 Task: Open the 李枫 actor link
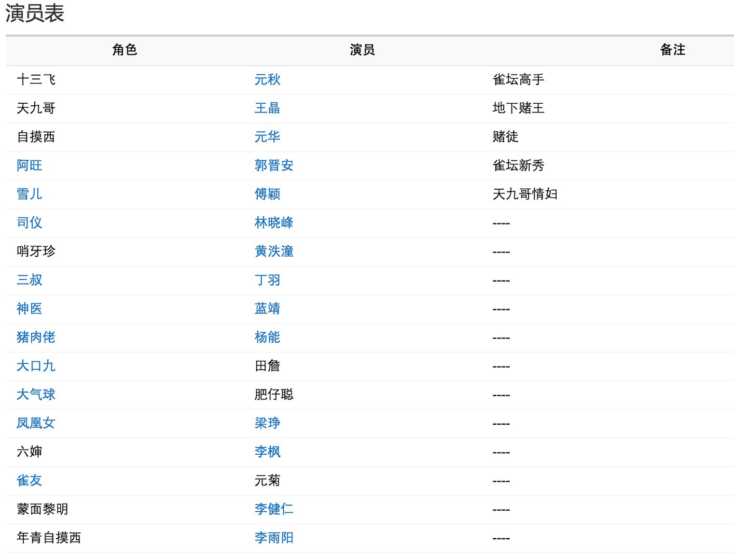(267, 452)
